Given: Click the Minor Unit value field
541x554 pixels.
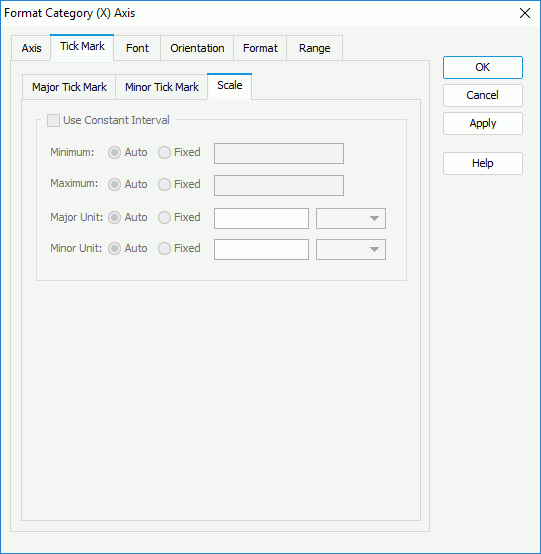Looking at the screenshot, I should click(261, 249).
